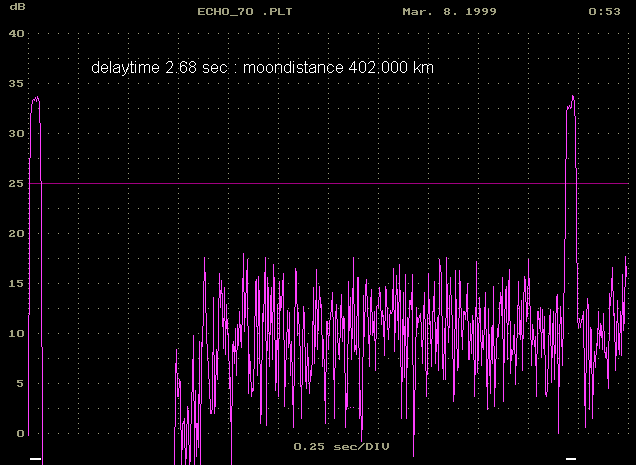The image size is (636, 465).
Task: Click the 5 dB axis label
Action: tap(18, 383)
